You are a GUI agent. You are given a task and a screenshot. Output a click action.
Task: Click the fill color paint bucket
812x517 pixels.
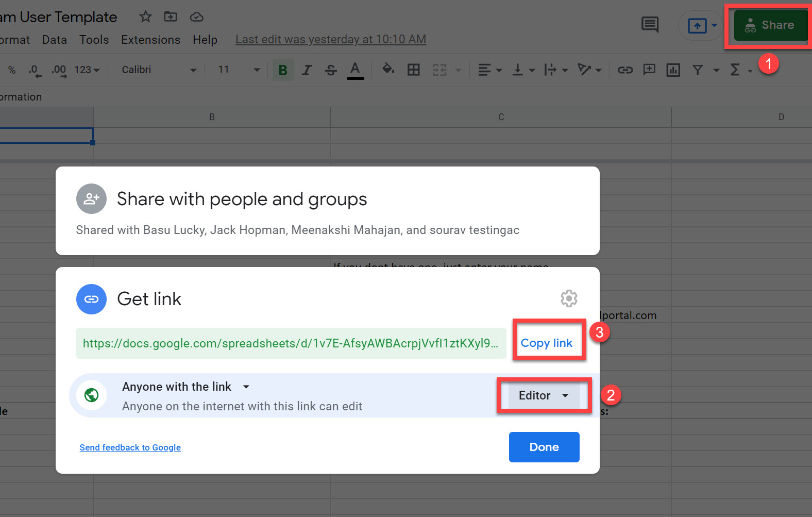pyautogui.click(x=388, y=69)
